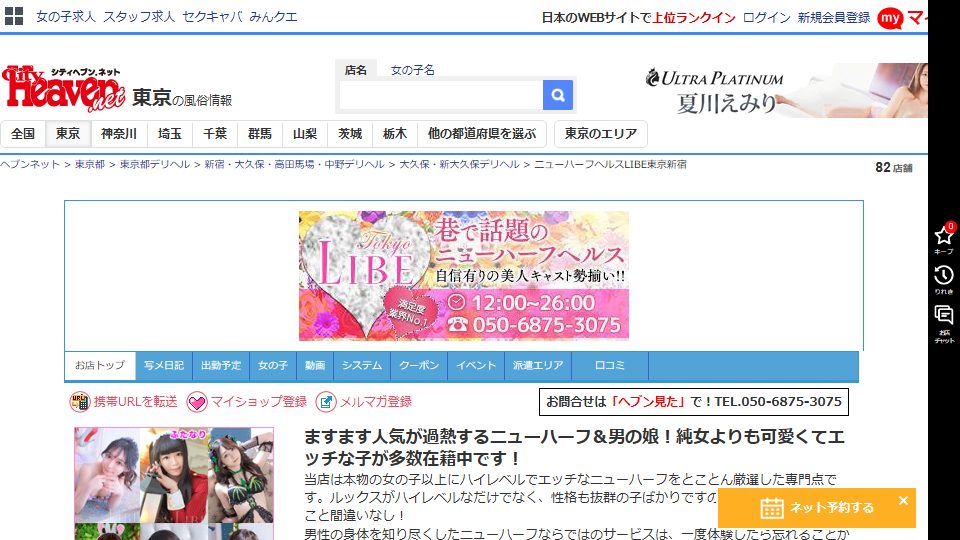Select 埼玉 in the region bar
Viewport: 960px width, 540px height.
point(170,133)
